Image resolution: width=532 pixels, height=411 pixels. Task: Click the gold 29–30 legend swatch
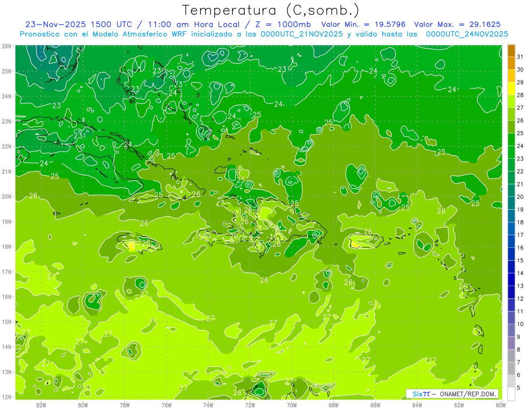coord(511,76)
